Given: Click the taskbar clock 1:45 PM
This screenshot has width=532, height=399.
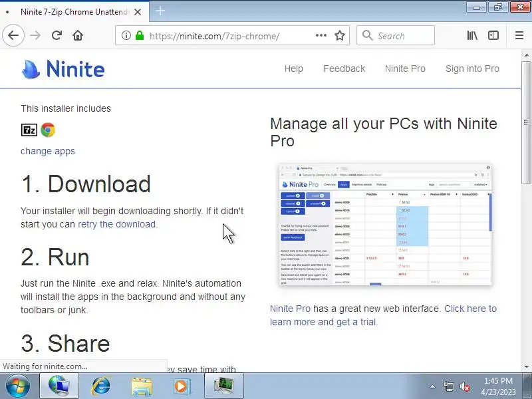Looking at the screenshot, I should (x=498, y=380).
